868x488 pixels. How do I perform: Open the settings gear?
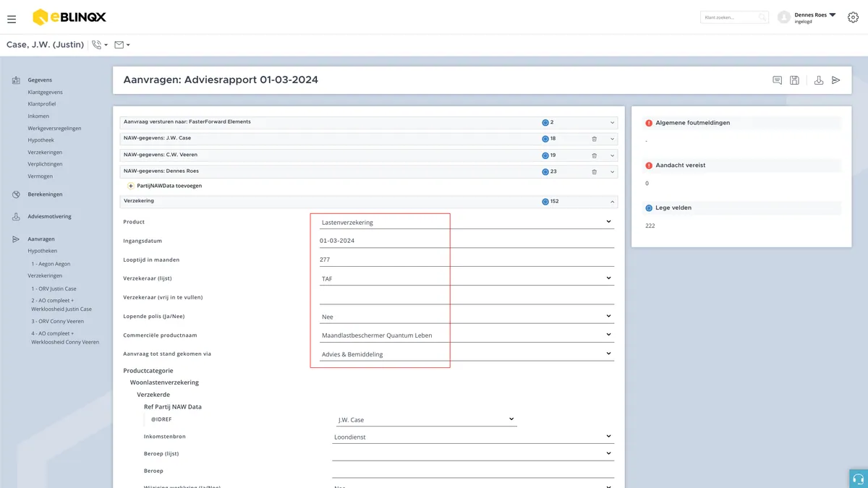pos(853,17)
